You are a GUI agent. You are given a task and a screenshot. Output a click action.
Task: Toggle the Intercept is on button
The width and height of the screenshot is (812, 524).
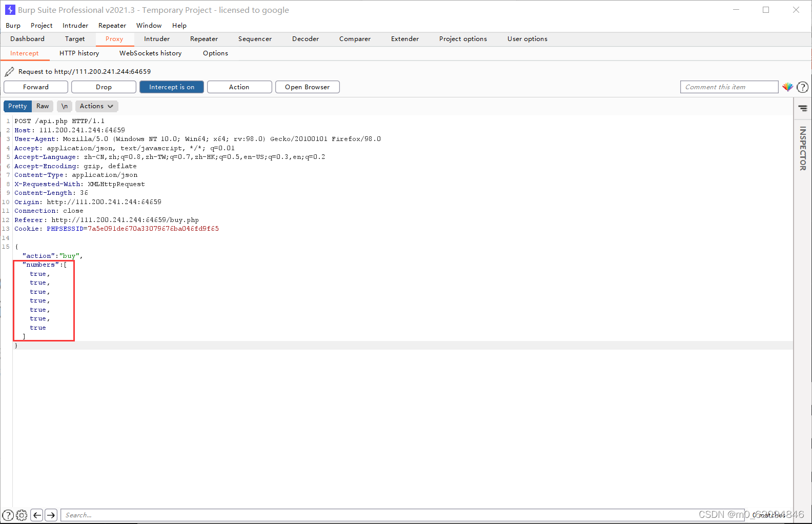[x=172, y=87]
